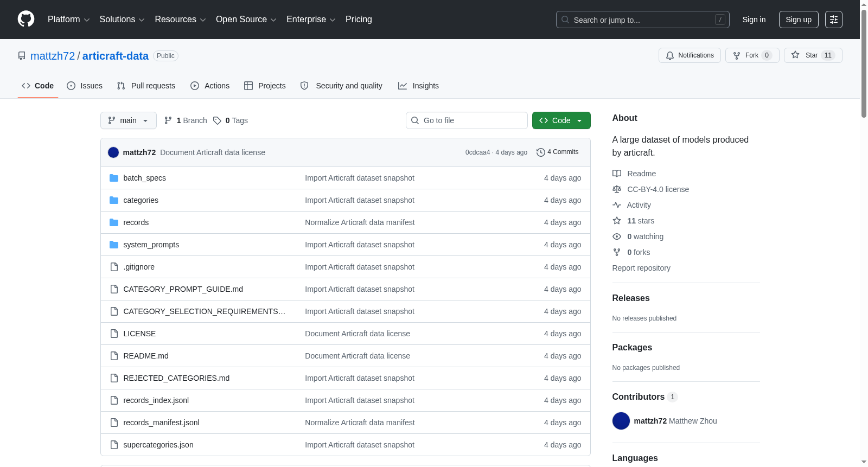Click the Sign in link
868x467 pixels.
point(754,20)
